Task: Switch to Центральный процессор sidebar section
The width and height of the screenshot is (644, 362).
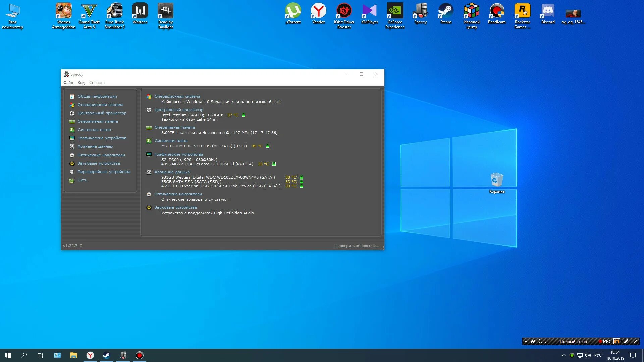Action: [x=102, y=113]
